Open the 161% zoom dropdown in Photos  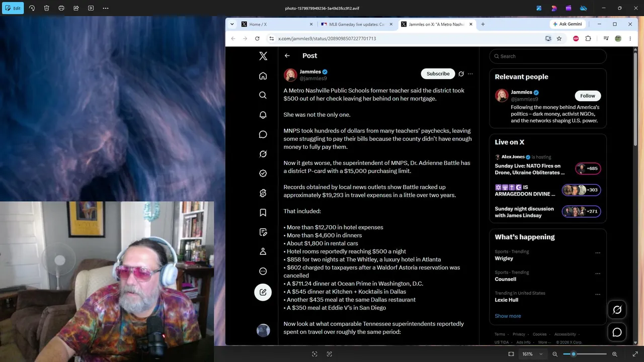point(533,354)
